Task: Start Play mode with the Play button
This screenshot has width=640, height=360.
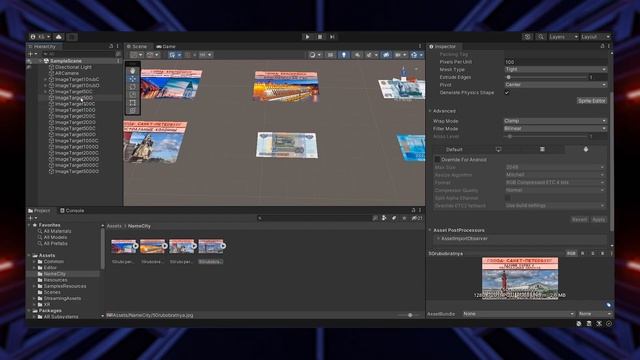Action: [x=307, y=37]
